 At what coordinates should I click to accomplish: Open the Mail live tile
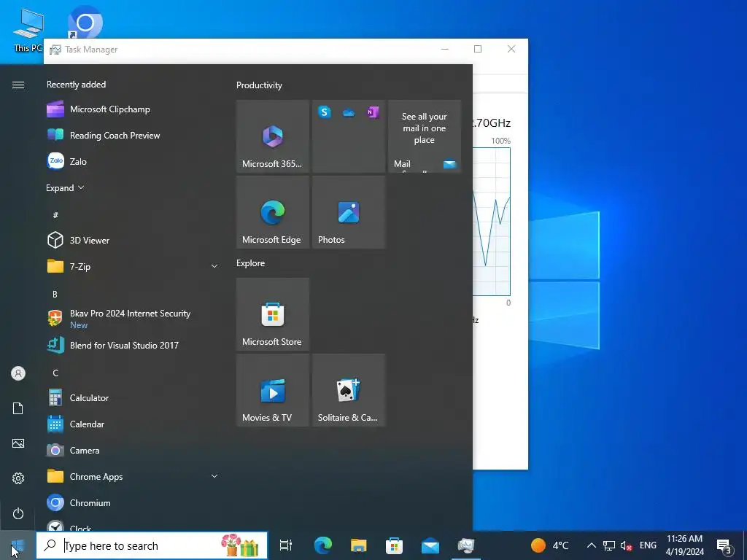coord(425,136)
